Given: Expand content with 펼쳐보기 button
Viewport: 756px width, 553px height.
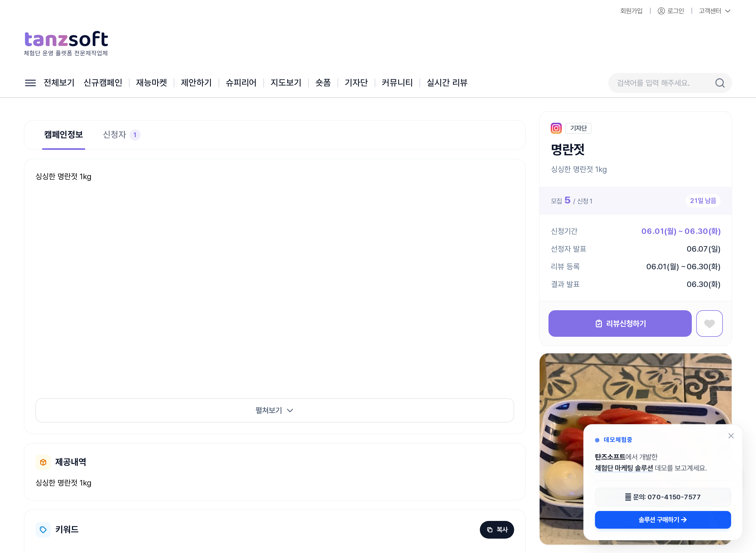Looking at the screenshot, I should (275, 410).
